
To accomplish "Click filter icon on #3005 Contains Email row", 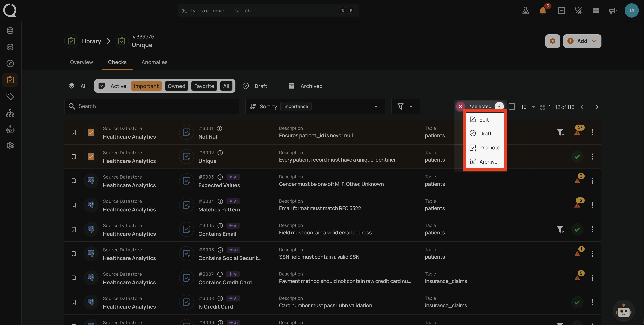I will pyautogui.click(x=560, y=229).
